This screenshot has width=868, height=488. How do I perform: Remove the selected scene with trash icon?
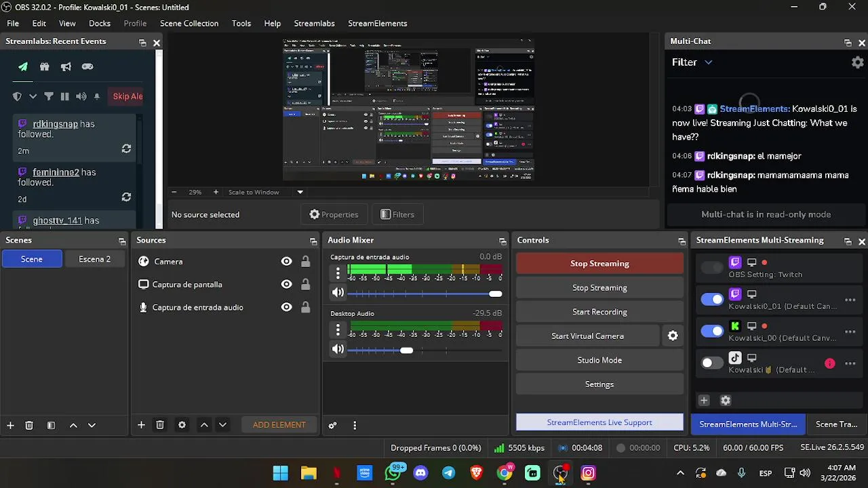[x=29, y=425]
